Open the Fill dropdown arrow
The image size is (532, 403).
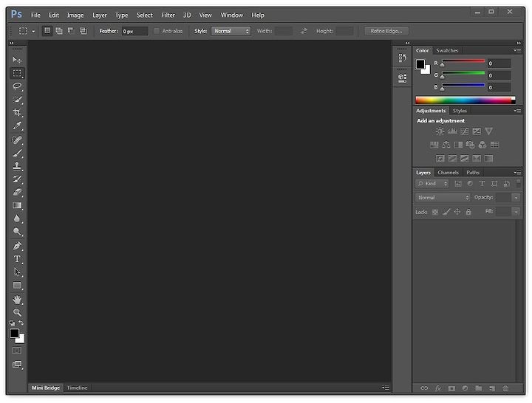[516, 212]
